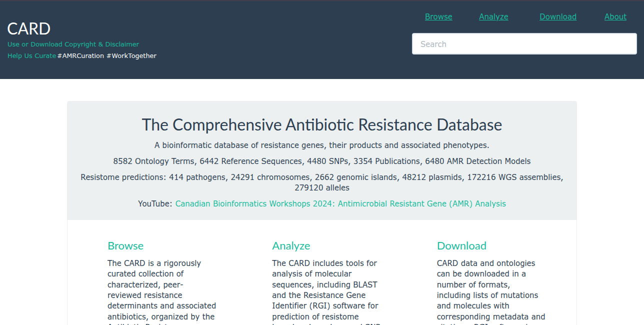The image size is (644, 325).
Task: Click the Browse section description paragraph
Action: click(x=161, y=289)
